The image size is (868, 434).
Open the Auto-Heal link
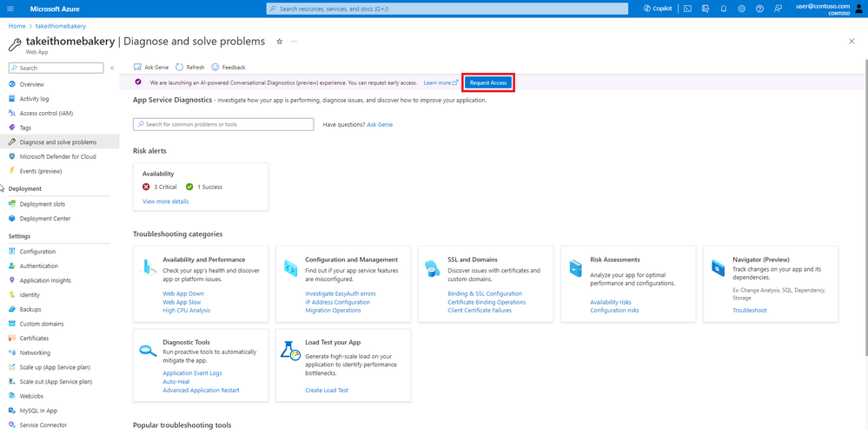pyautogui.click(x=175, y=382)
